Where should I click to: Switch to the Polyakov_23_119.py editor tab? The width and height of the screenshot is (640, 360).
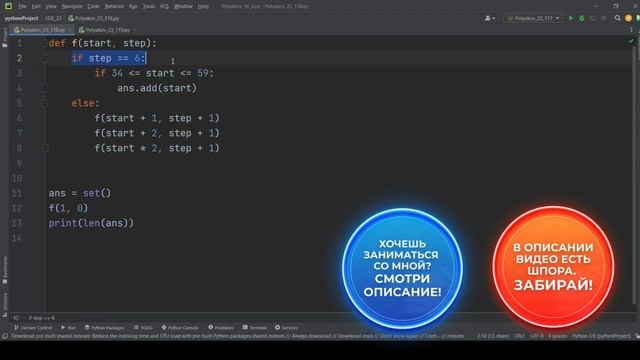pos(104,30)
